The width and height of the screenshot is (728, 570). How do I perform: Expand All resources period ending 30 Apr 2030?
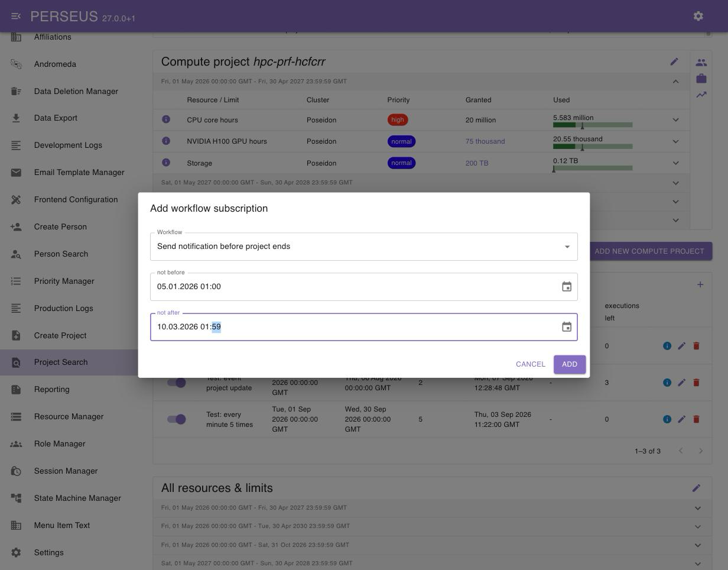coord(698,526)
